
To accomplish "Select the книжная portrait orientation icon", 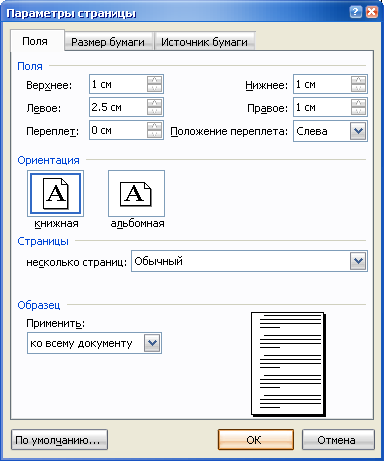I will pos(55,194).
